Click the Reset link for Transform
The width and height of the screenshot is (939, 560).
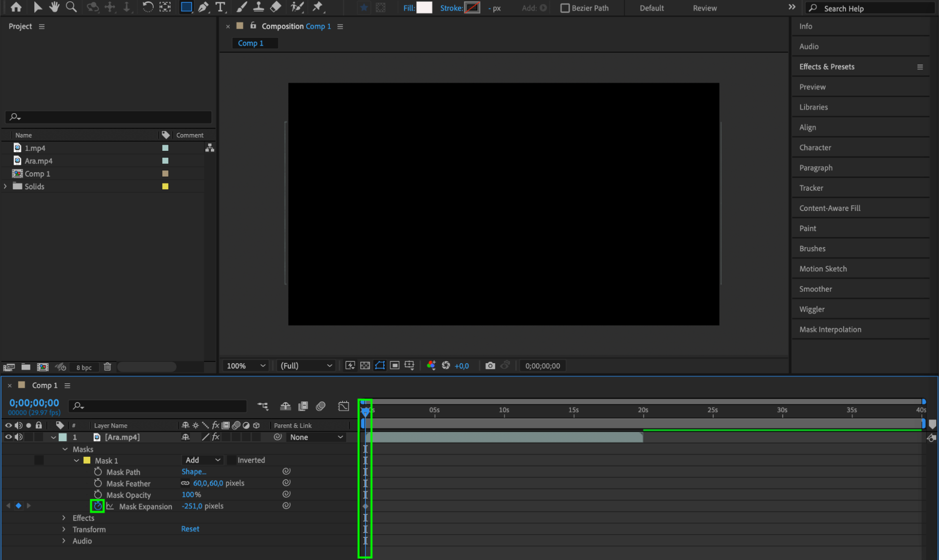(190, 529)
